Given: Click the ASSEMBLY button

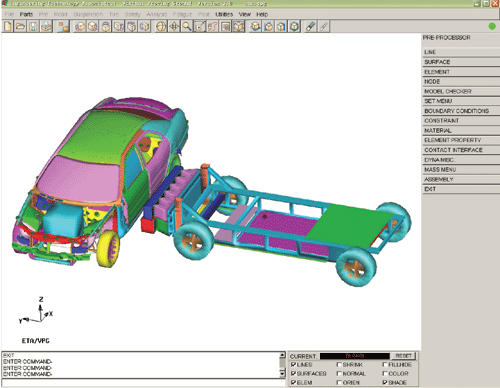Looking at the screenshot, I should click(x=461, y=179).
